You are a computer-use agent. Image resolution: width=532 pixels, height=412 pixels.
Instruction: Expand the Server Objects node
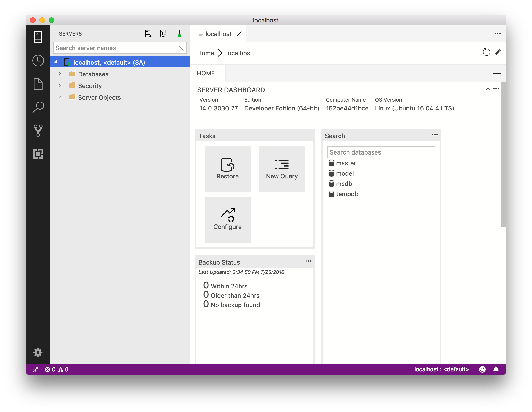[x=60, y=97]
